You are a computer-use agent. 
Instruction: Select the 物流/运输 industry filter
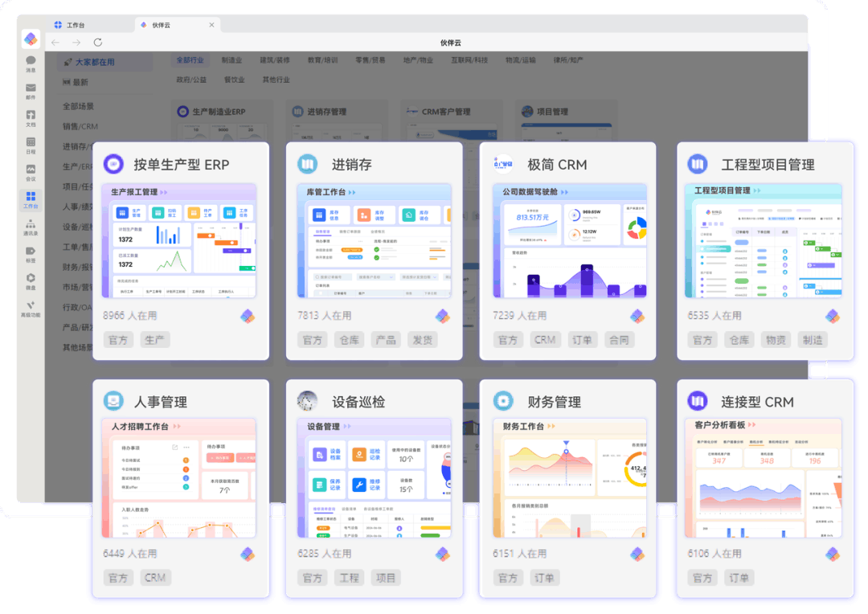point(520,59)
